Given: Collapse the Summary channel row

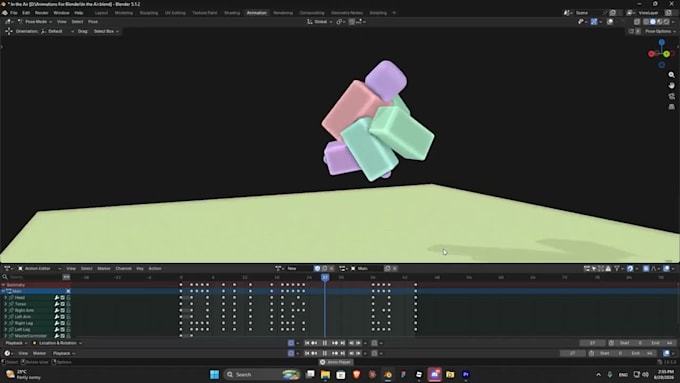Looking at the screenshot, I should click(3, 285).
